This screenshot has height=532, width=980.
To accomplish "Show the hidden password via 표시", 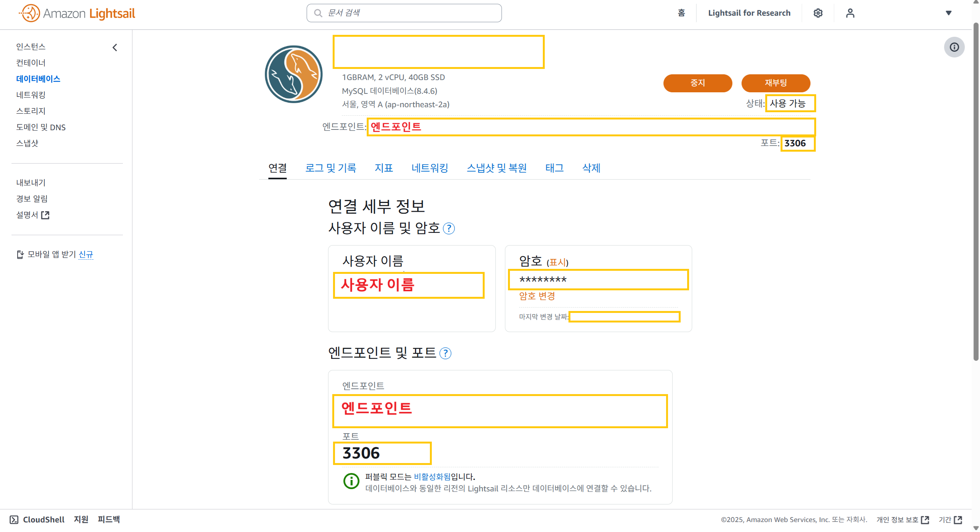I will [557, 262].
